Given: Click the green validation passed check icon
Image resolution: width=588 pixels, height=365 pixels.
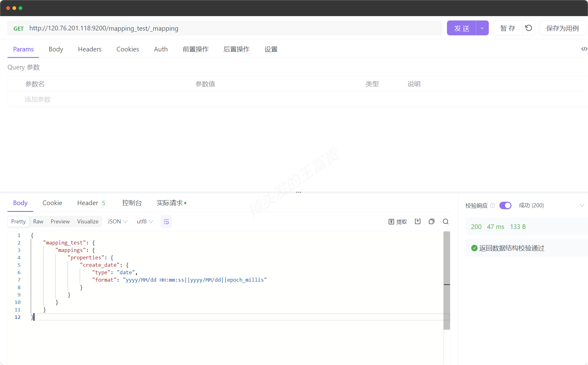Looking at the screenshot, I should coord(474,248).
